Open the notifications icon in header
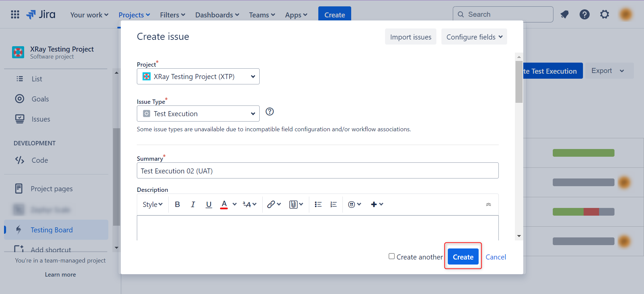This screenshot has height=294, width=644. coord(565,14)
